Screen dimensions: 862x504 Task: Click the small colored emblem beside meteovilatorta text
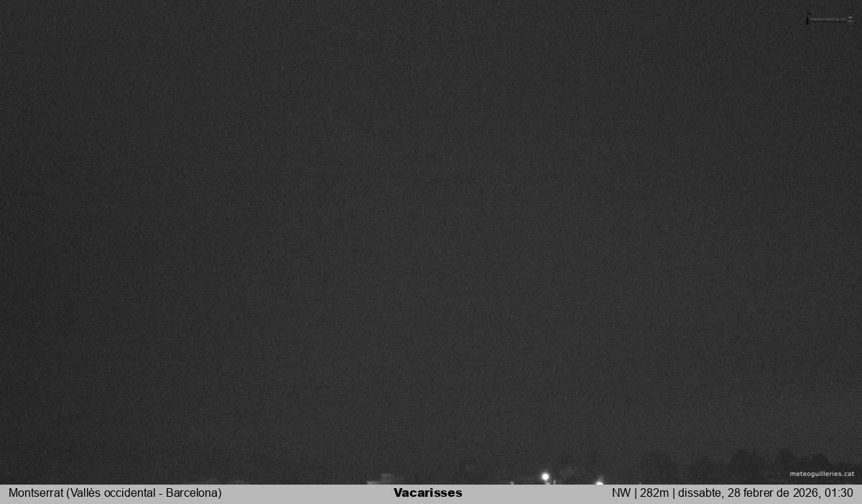coord(851,19)
